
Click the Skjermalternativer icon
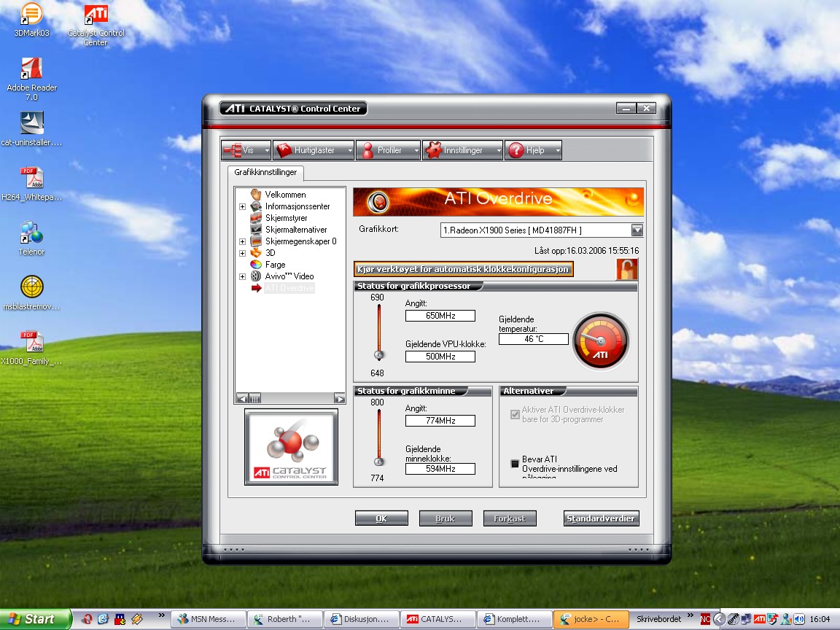coord(256,229)
